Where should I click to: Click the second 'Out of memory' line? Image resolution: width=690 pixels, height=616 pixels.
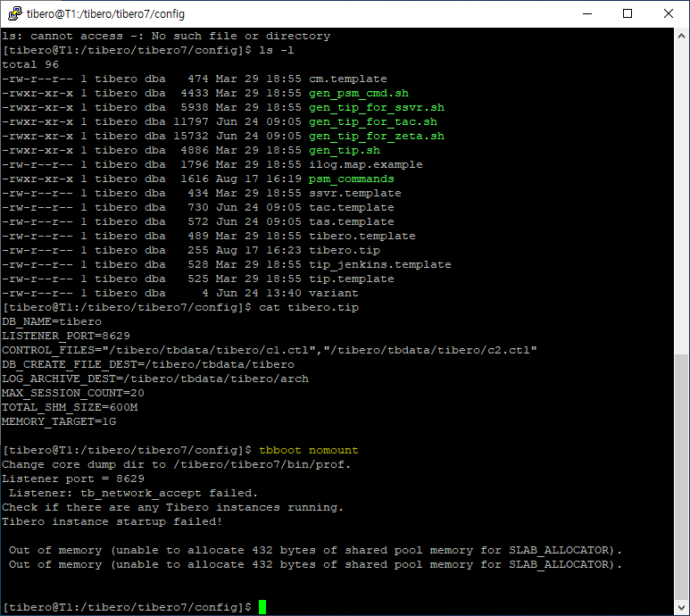coord(315,565)
